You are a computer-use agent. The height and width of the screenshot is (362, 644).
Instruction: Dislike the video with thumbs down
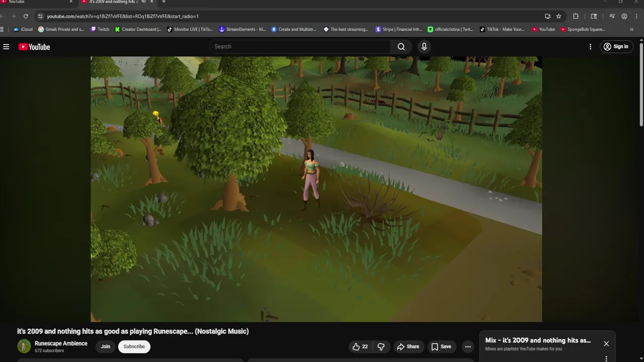(x=381, y=346)
